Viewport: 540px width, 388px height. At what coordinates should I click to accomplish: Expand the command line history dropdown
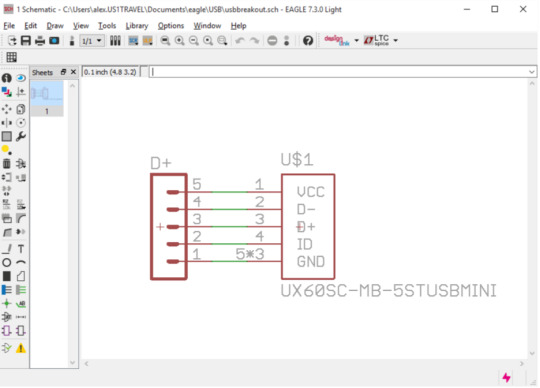[x=531, y=72]
